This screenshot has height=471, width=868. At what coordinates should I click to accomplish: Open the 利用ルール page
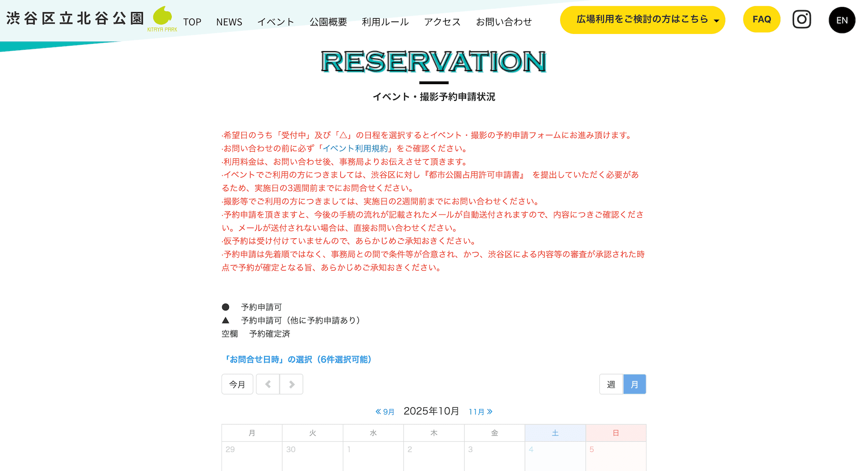pos(385,22)
